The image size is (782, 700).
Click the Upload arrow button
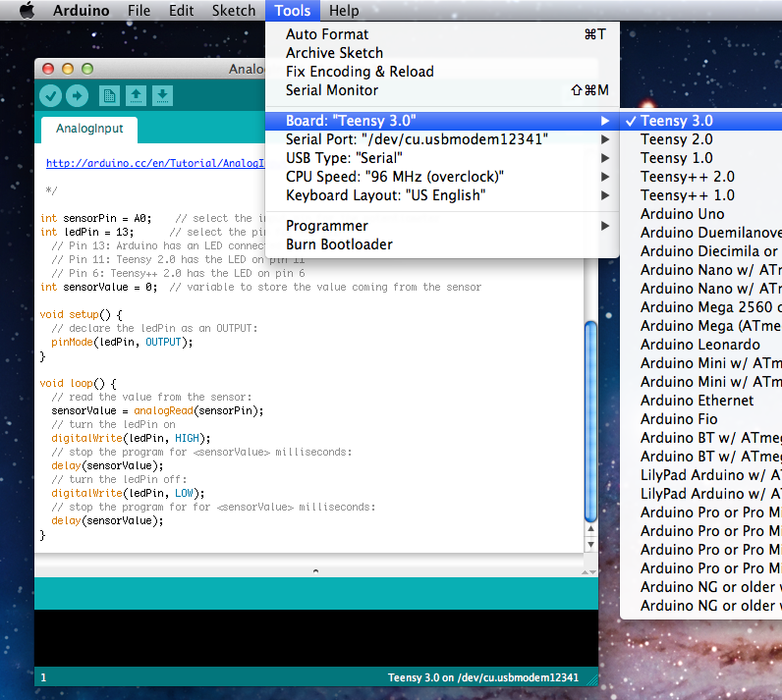(77, 95)
